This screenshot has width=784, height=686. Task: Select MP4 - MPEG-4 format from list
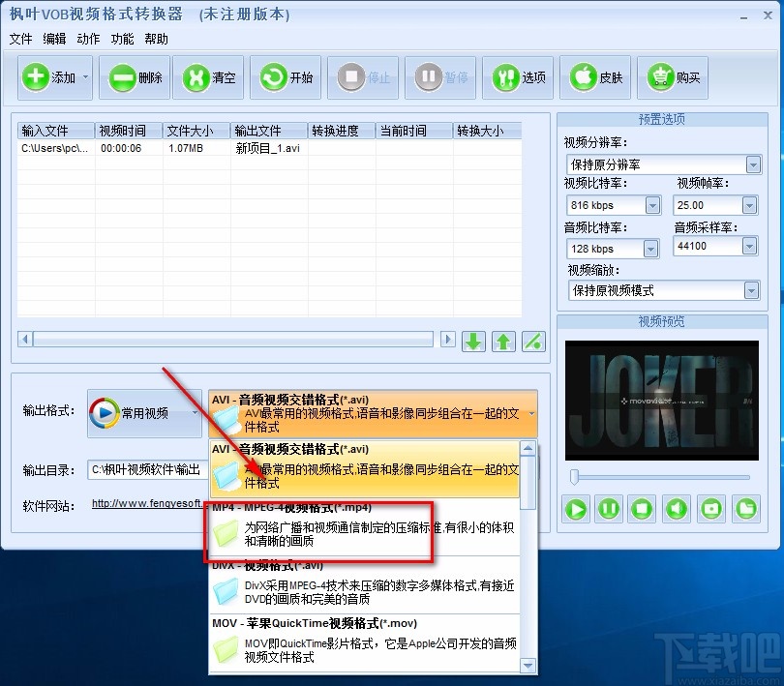point(365,533)
